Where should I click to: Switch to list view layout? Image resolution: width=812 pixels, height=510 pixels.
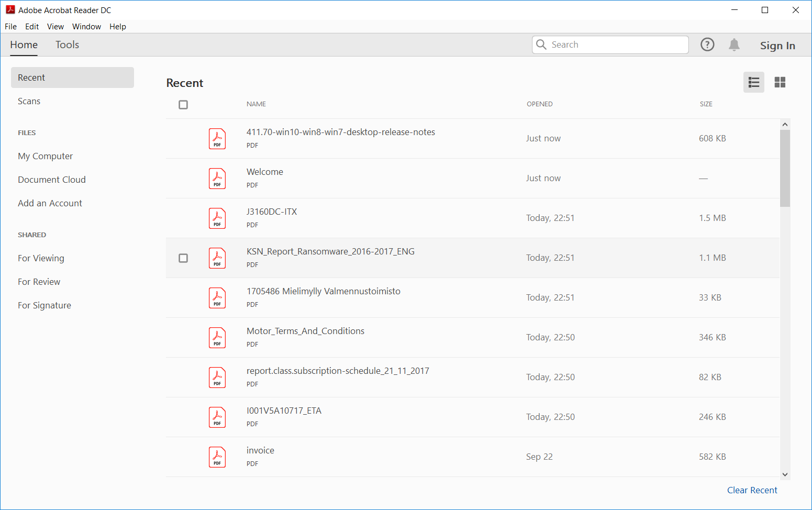pos(754,82)
